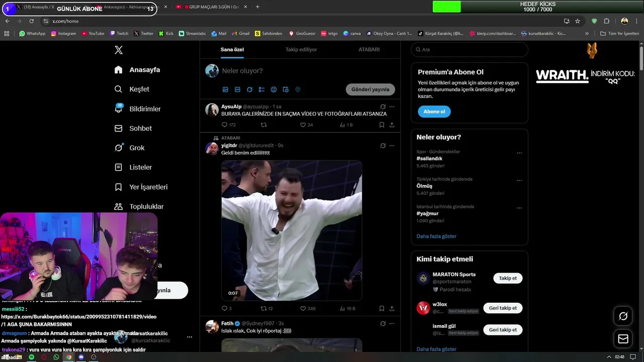This screenshot has width=644, height=362.
Task: Expand the hidden bookmarks chevron
Action: point(587,34)
